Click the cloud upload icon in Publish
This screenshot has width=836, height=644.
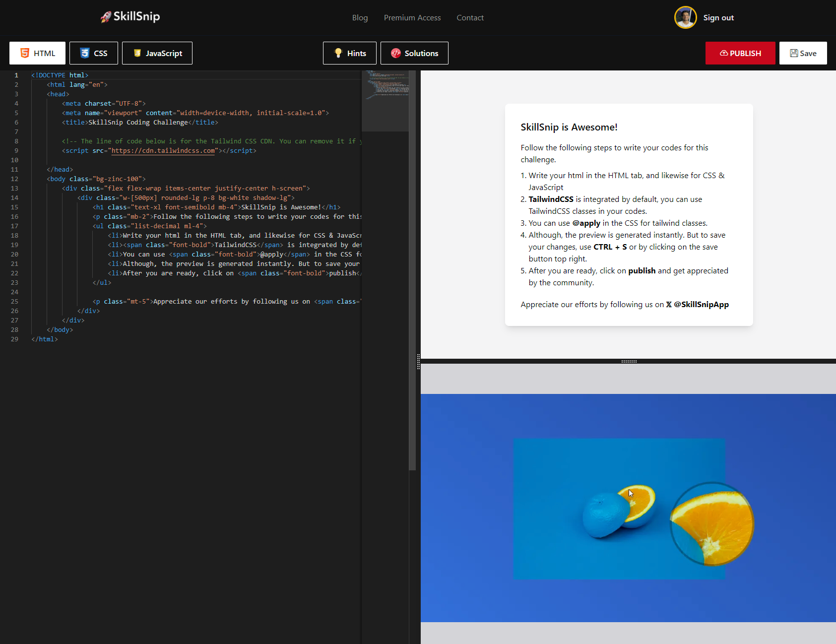[x=724, y=53]
